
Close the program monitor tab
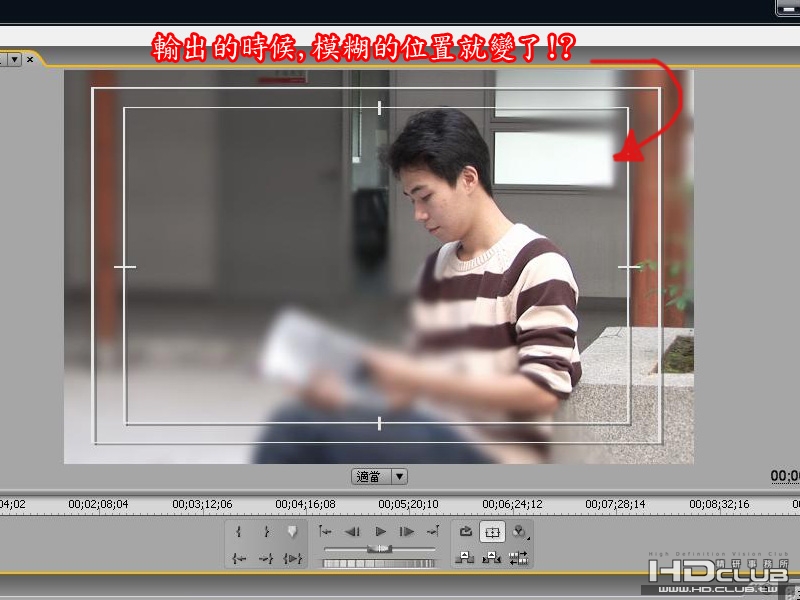(x=30, y=59)
